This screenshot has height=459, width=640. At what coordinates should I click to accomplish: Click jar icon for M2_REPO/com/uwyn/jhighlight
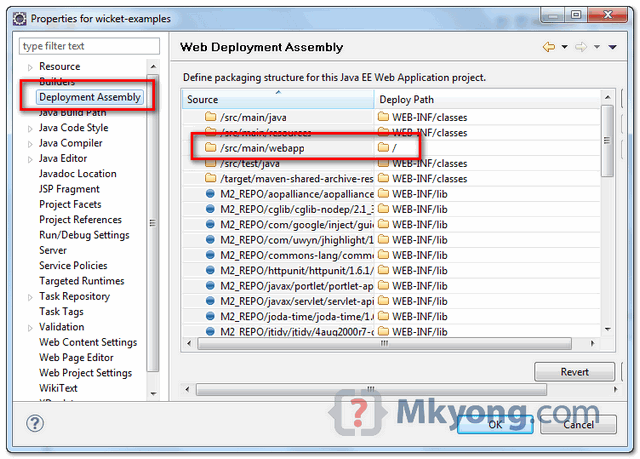coord(210,239)
